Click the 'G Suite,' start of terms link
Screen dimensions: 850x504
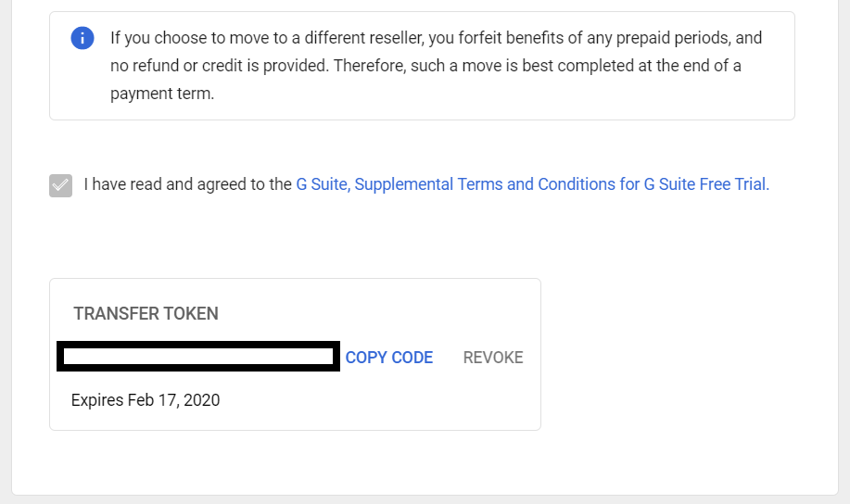(324, 184)
